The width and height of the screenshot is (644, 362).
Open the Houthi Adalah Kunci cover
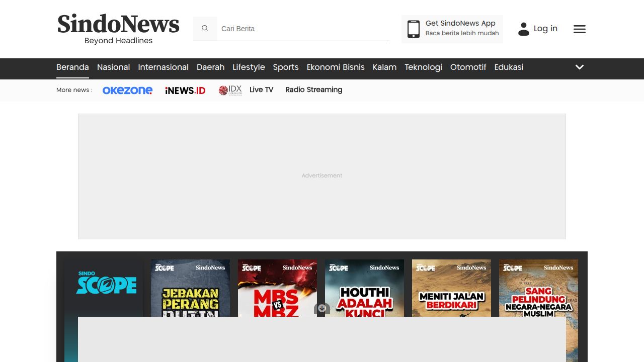pyautogui.click(x=364, y=288)
